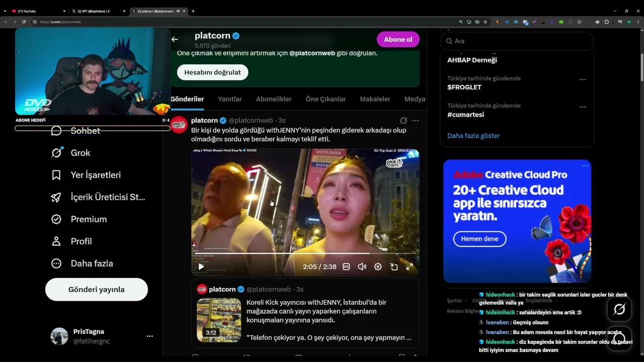644x362 pixels.
Task: Open the PrisTagna account avatar
Action: (59, 336)
